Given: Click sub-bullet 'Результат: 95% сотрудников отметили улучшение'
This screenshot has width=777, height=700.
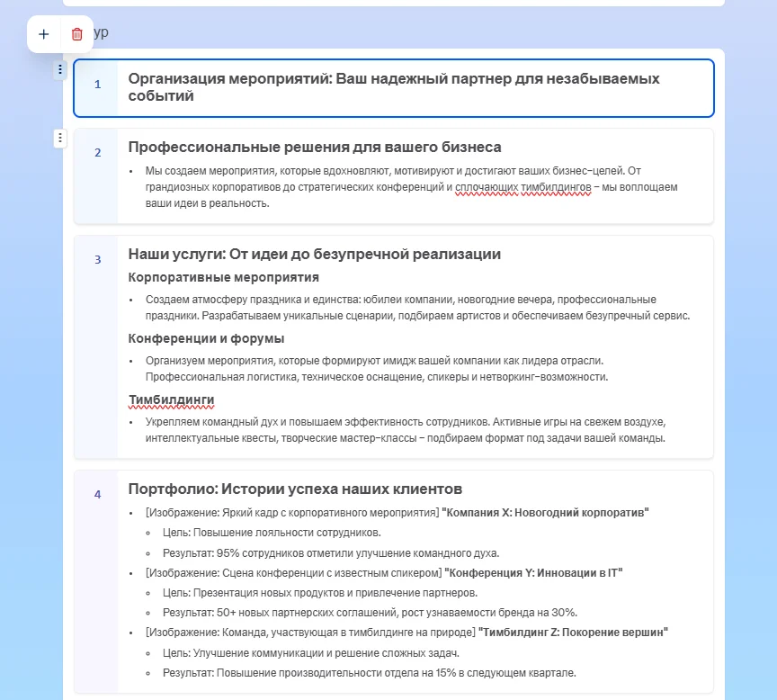Looking at the screenshot, I should 331,553.
